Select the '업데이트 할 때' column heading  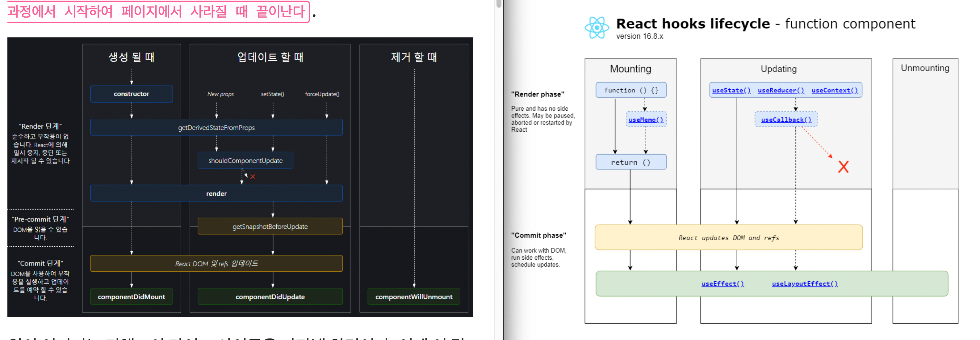click(x=270, y=57)
